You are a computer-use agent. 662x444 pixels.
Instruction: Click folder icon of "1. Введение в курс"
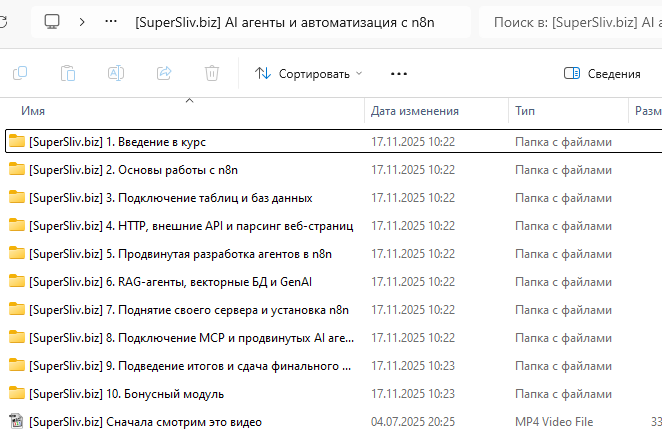tap(17, 141)
